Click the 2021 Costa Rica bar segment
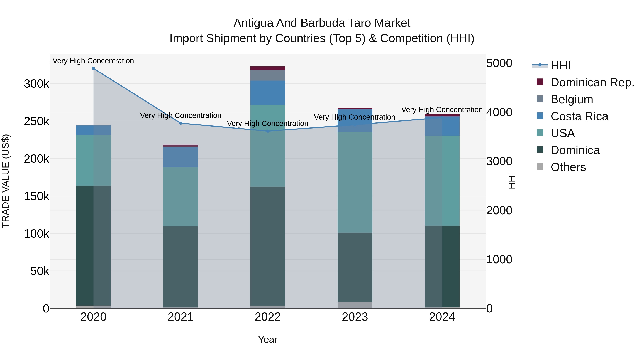Image resolution: width=644 pixels, height=362 pixels. (x=180, y=157)
